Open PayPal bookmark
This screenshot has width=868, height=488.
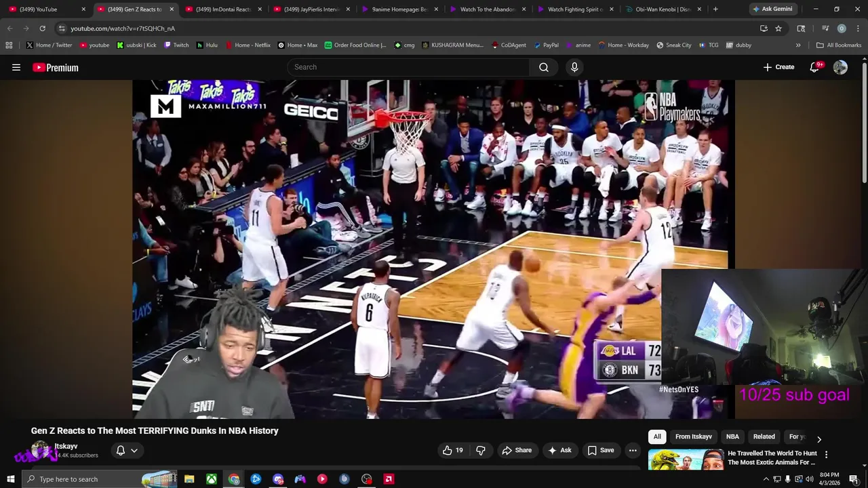click(x=546, y=45)
